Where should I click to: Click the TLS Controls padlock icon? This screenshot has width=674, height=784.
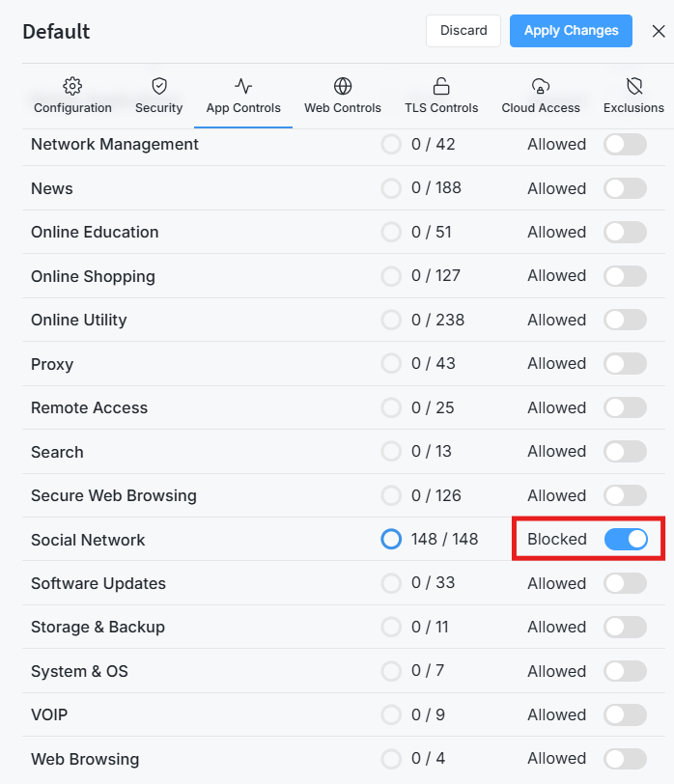click(x=441, y=86)
